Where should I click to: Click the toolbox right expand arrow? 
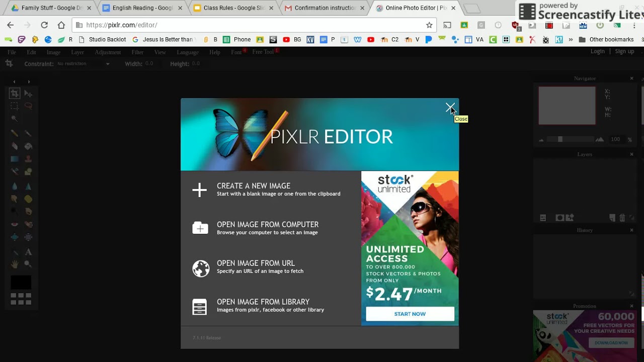pyautogui.click(x=29, y=81)
